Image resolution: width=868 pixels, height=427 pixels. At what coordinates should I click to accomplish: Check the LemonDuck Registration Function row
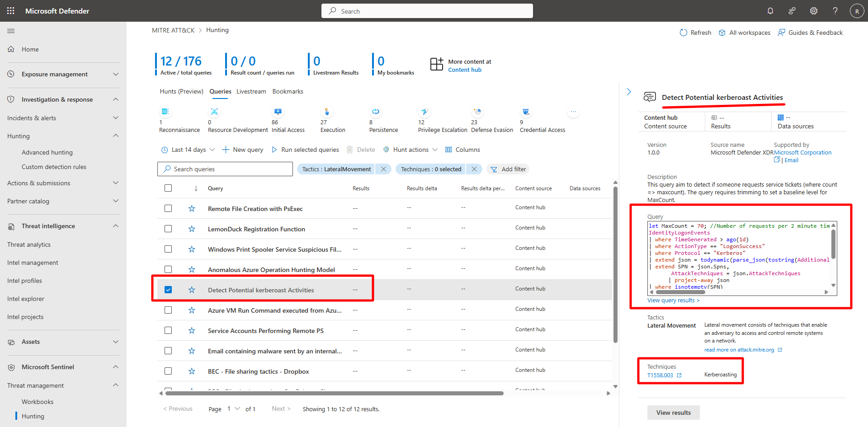[x=168, y=229]
